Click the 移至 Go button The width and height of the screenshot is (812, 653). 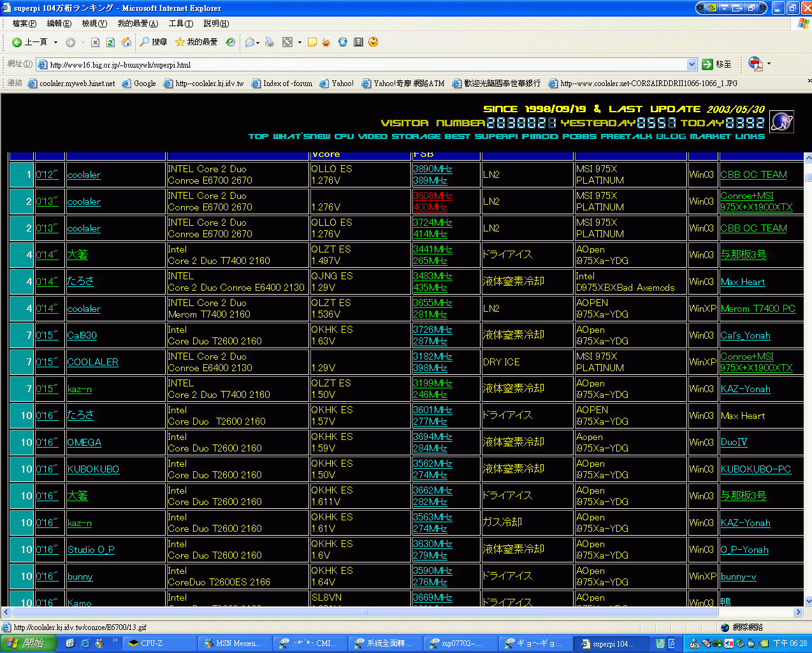[716, 64]
